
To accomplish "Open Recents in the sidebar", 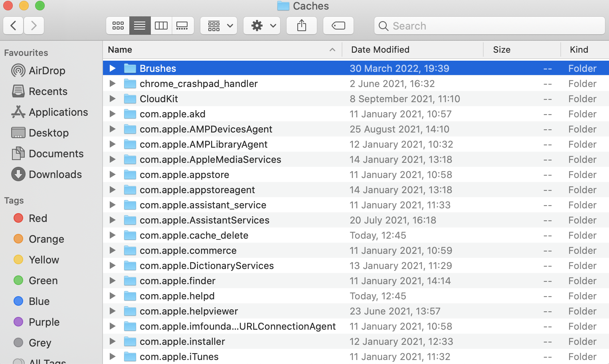I will pyautogui.click(x=40, y=91).
